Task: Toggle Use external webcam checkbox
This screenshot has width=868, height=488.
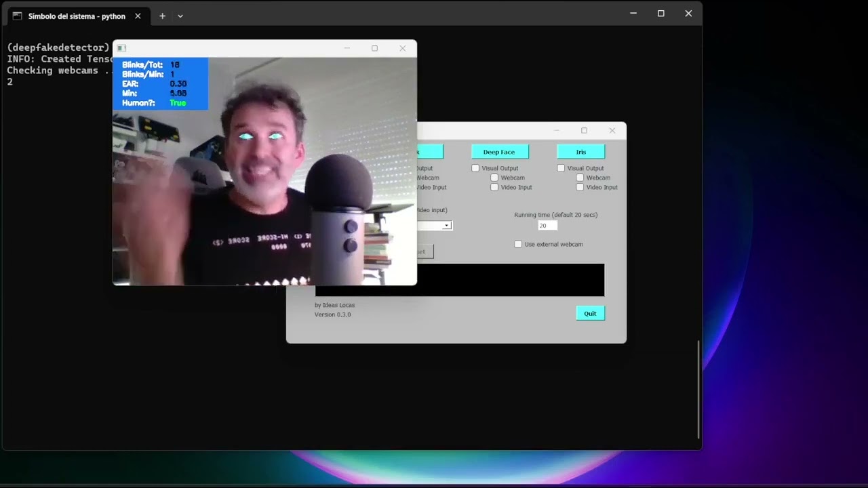Action: (x=518, y=244)
